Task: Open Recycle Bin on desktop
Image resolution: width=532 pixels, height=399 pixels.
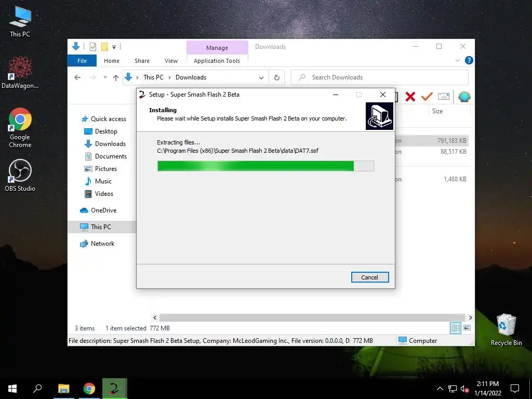Action: (x=506, y=329)
